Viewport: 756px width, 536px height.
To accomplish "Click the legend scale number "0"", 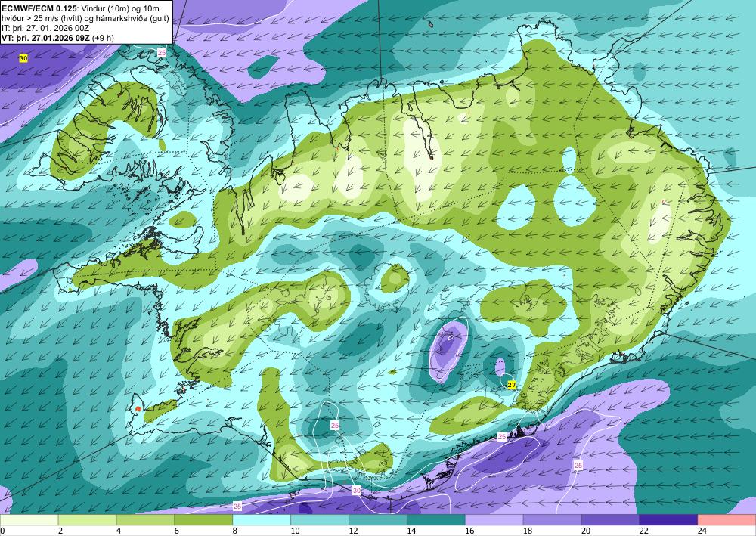I will pyautogui.click(x=2, y=531).
